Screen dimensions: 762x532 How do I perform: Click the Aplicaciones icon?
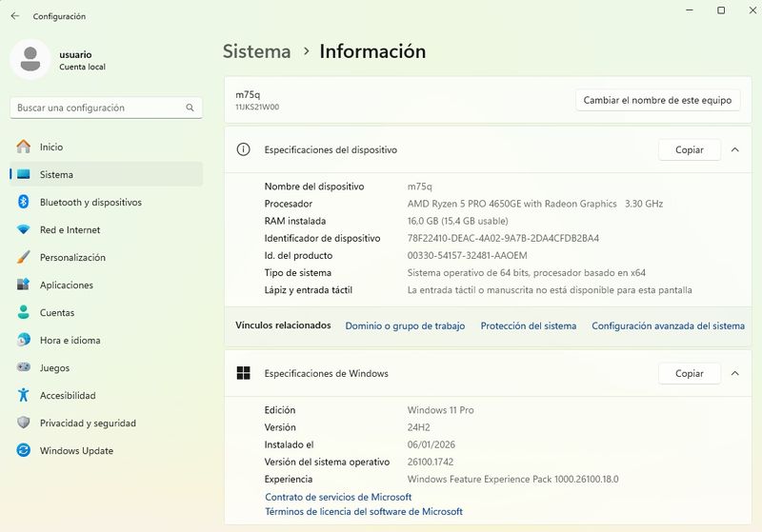tap(23, 285)
